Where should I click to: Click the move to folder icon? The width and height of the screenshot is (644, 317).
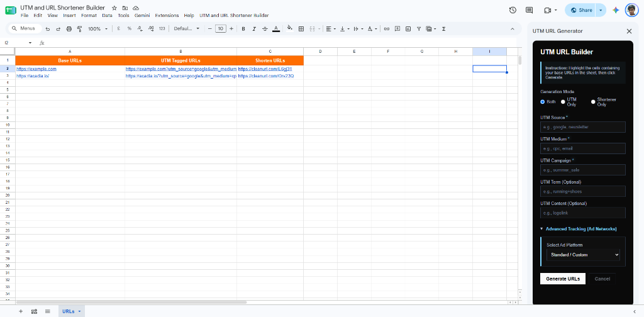(125, 8)
